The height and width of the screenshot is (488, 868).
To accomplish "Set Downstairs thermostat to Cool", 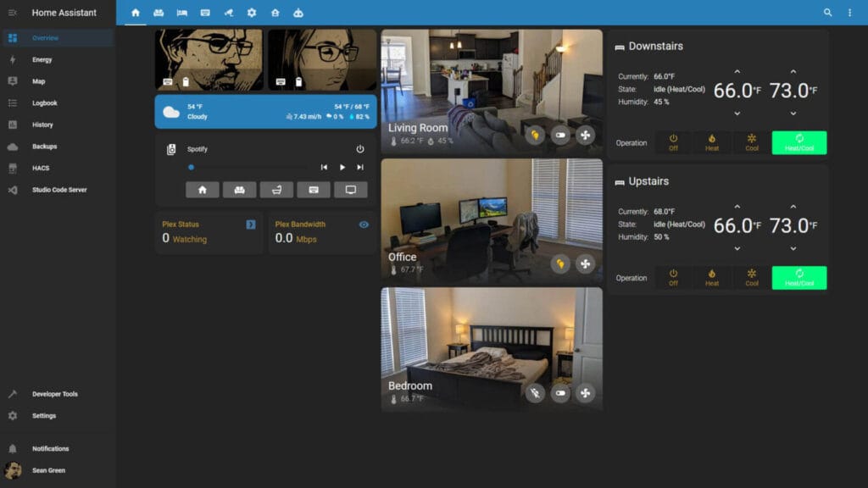I will (x=751, y=142).
